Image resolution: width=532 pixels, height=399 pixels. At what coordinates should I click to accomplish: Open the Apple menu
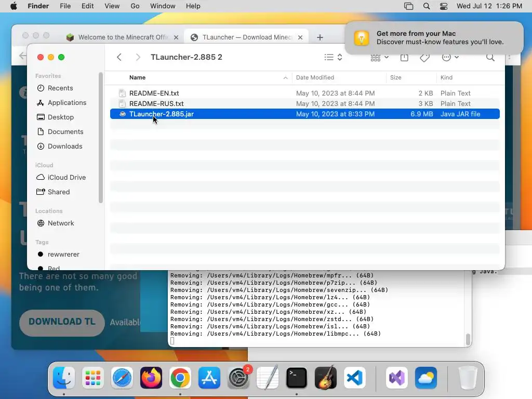coord(14,6)
